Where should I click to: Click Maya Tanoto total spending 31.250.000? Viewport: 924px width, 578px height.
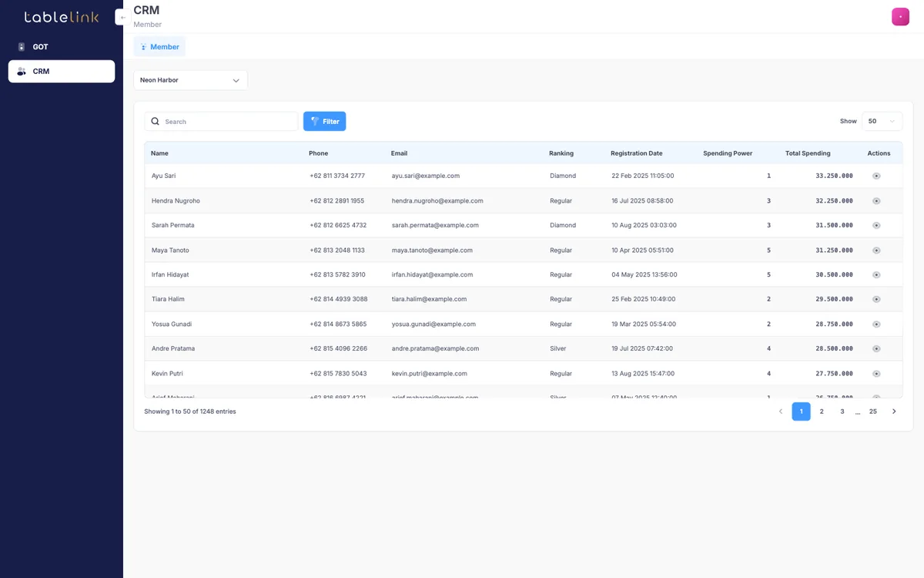coord(834,250)
